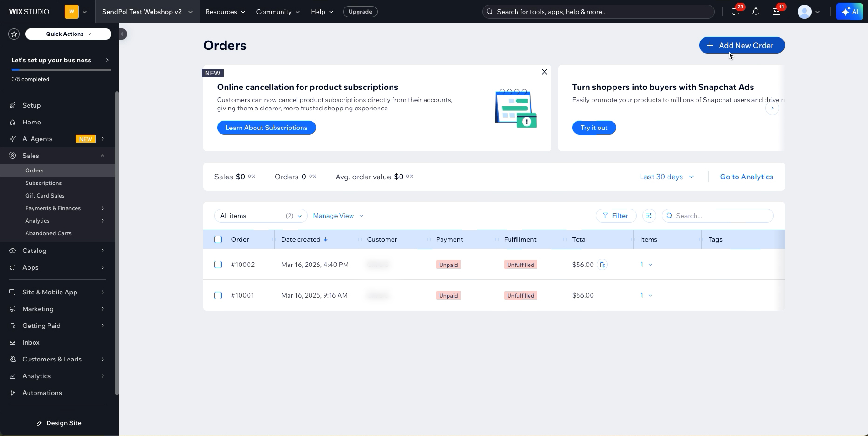
Task: Toggle the select-all orders checkbox in header
Action: click(x=218, y=239)
